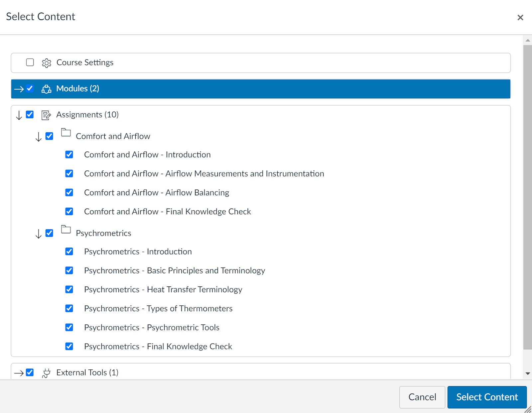Click the dialog resize handle corner
Screen dimensions: 532x413
tap(528, 409)
